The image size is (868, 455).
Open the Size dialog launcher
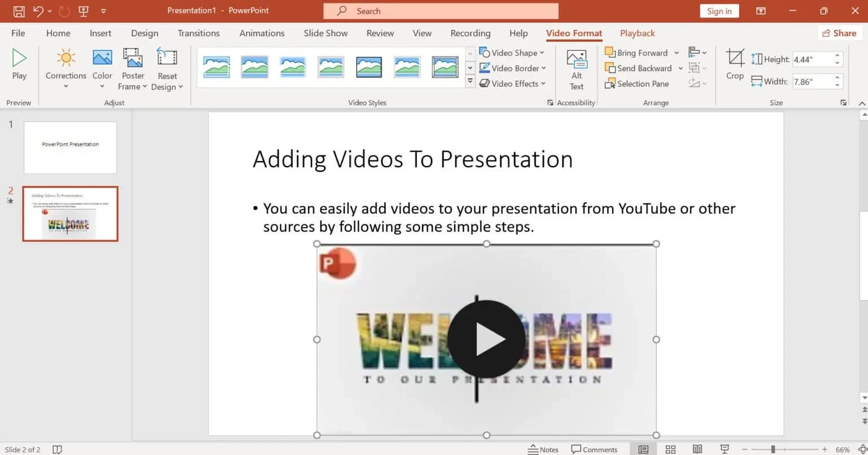coord(844,103)
